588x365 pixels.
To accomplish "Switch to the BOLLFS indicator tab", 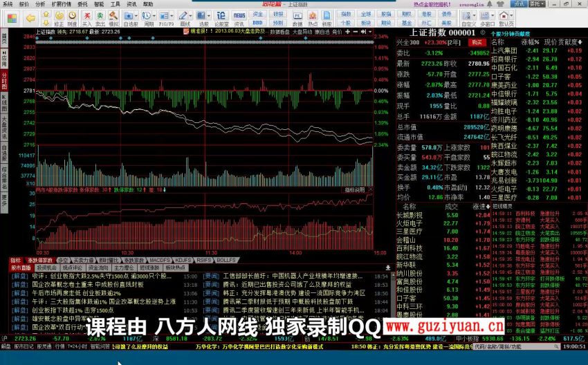I will tap(226, 260).
